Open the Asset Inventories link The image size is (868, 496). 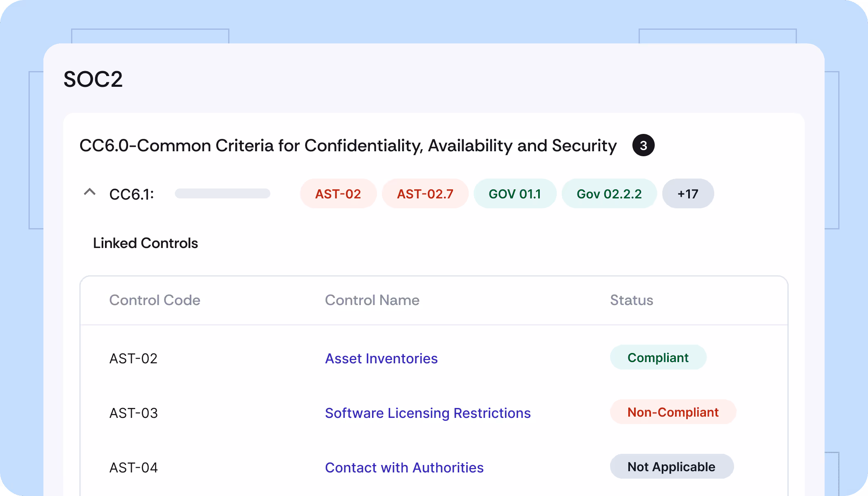[x=381, y=358]
